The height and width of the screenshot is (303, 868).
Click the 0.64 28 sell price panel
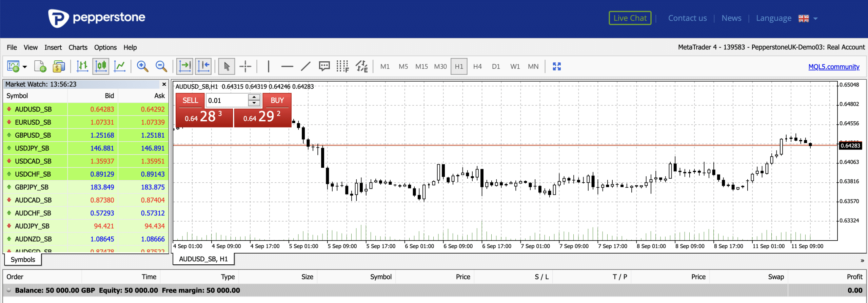204,117
